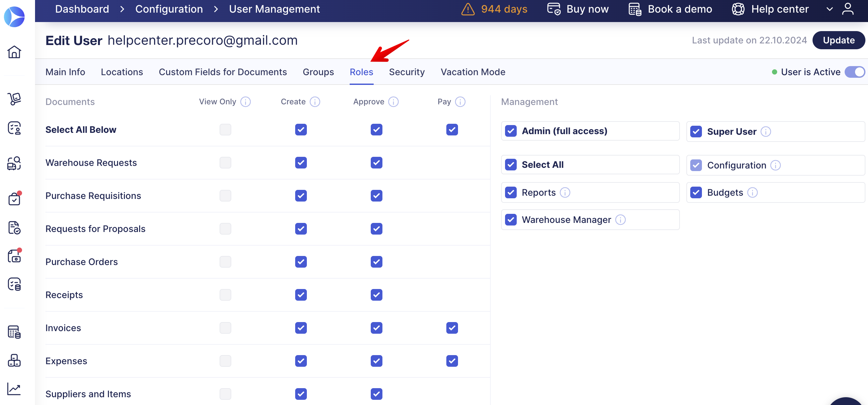Uncheck the Budgets management checkbox

coord(696,192)
